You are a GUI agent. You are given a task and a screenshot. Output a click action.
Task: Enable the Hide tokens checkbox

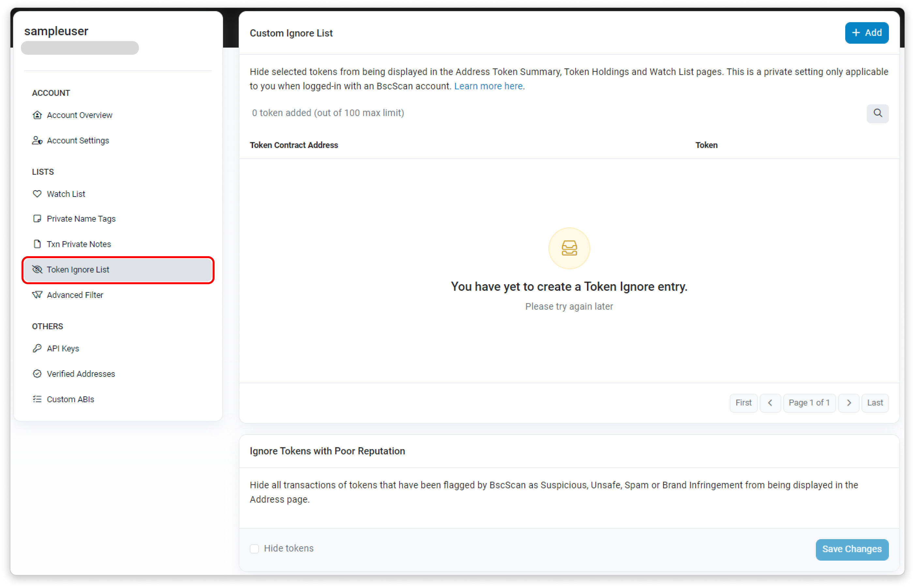coord(254,549)
